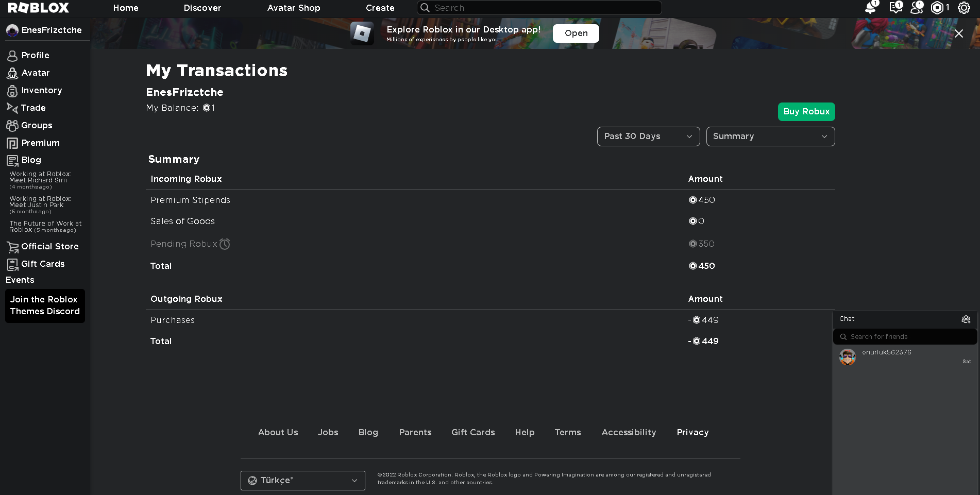Click the Robux balance icon in the header
This screenshot has width=980, height=495.
(x=937, y=8)
